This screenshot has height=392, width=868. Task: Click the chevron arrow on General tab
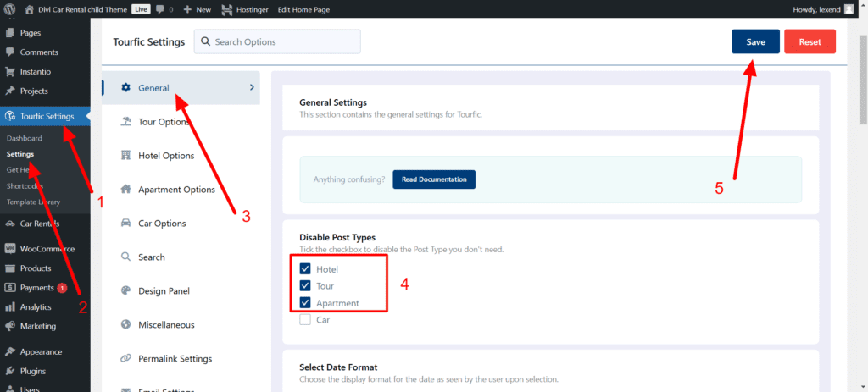coord(252,87)
